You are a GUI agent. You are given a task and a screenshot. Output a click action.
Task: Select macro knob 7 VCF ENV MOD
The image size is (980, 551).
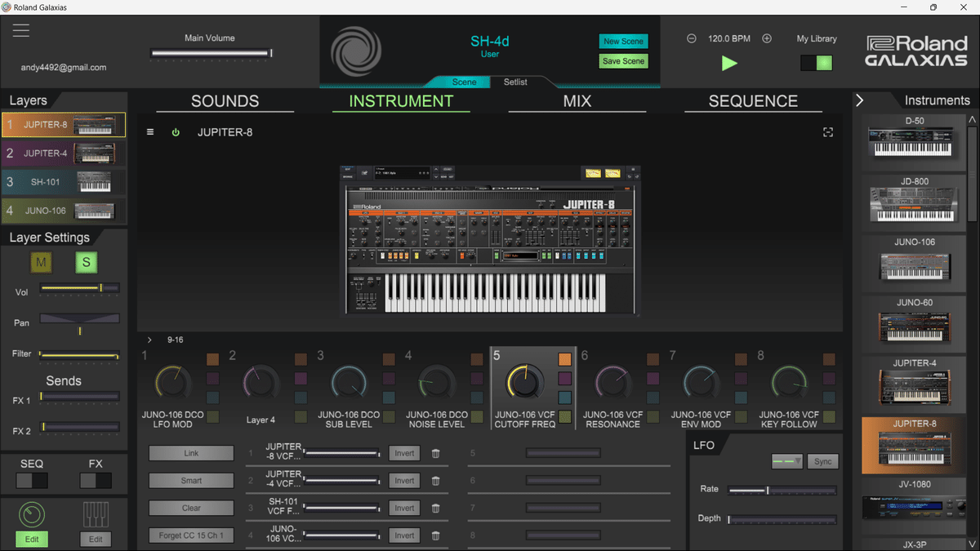pos(702,382)
